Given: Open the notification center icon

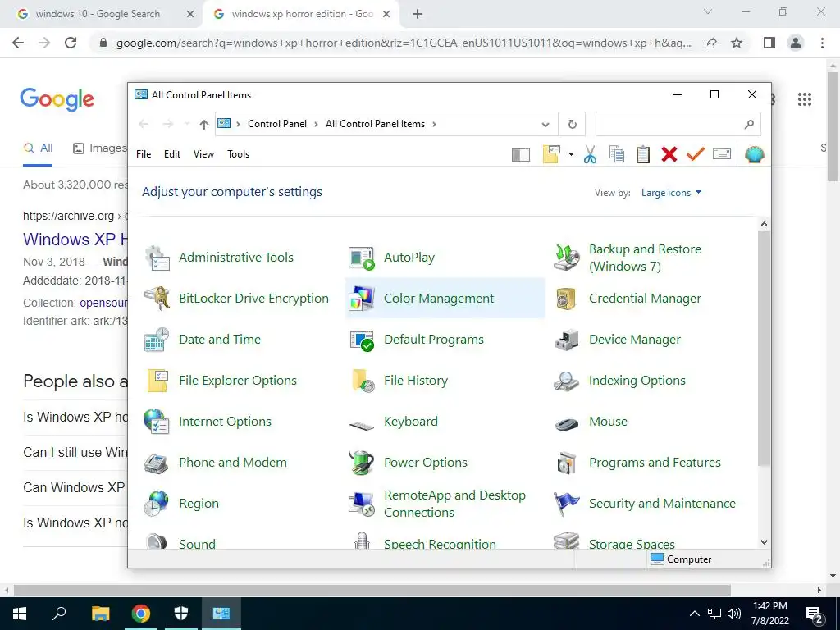Looking at the screenshot, I should pos(815,614).
